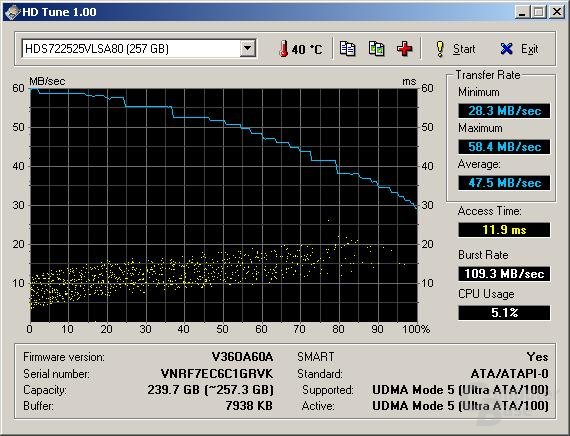
Task: Click the Access Time 11.9 ms box
Action: pyautogui.click(x=504, y=230)
